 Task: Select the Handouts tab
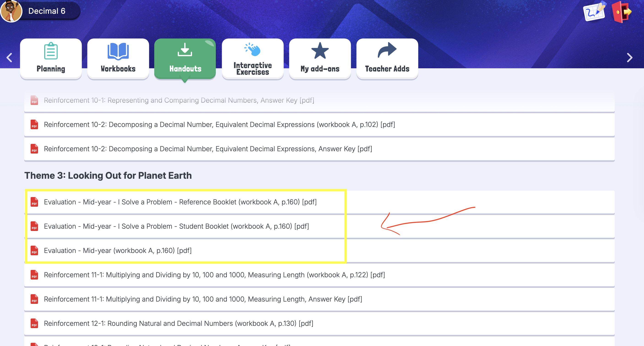[x=185, y=59]
